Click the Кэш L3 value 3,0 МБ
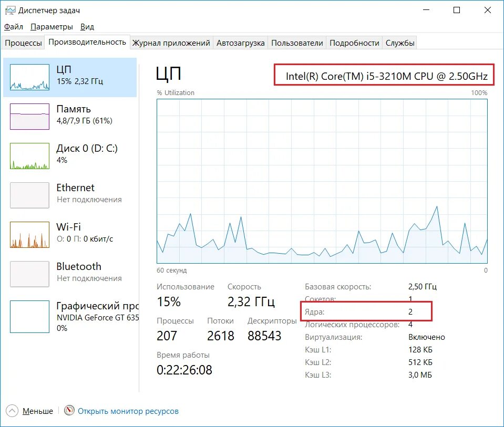Image resolution: width=504 pixels, height=427 pixels. [420, 374]
